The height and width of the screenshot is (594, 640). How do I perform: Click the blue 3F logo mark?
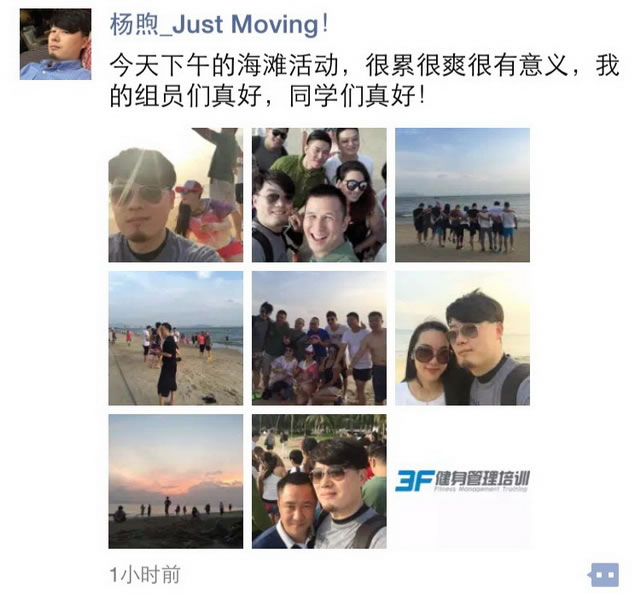coord(414,480)
